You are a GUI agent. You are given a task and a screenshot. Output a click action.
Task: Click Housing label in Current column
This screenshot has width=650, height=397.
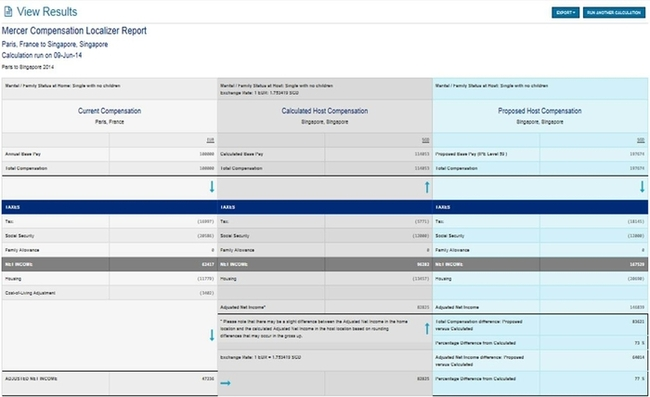click(x=13, y=278)
